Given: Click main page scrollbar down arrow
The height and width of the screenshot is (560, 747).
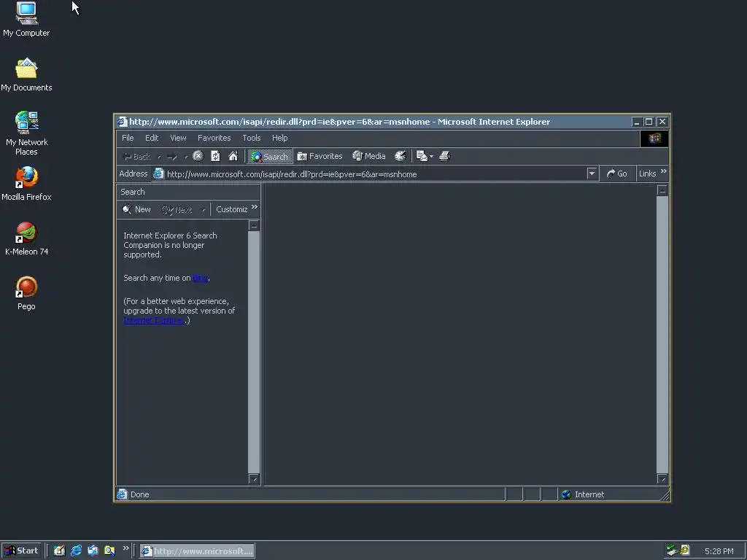Looking at the screenshot, I should tap(662, 479).
